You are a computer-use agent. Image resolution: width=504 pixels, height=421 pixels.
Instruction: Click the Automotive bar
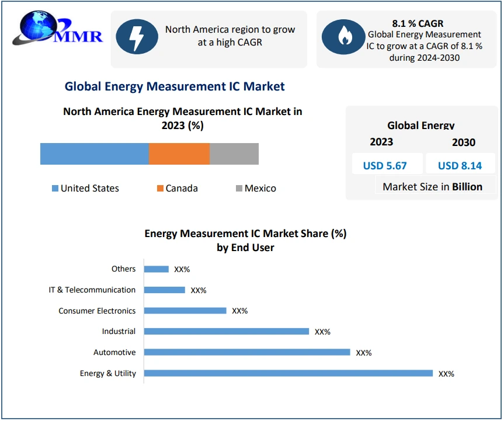coord(246,352)
